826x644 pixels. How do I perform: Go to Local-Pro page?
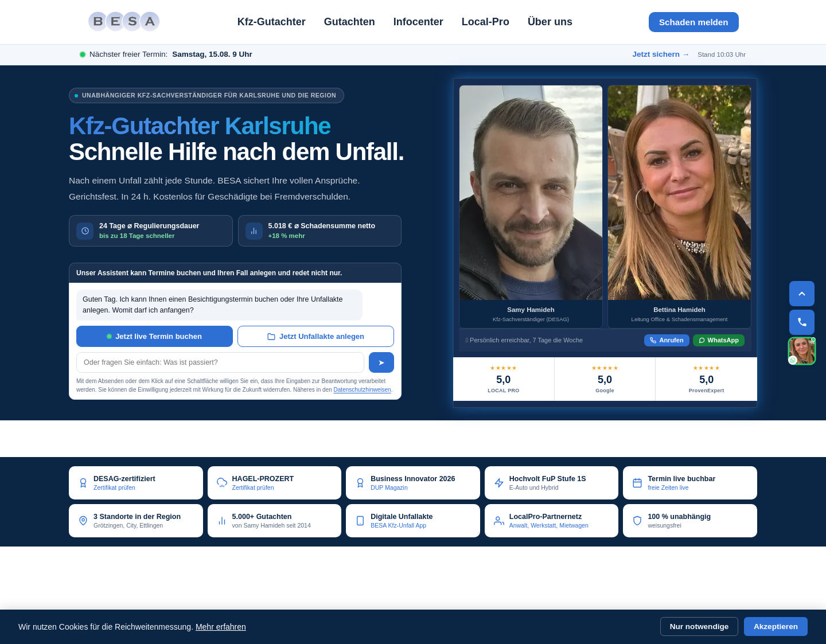[485, 22]
